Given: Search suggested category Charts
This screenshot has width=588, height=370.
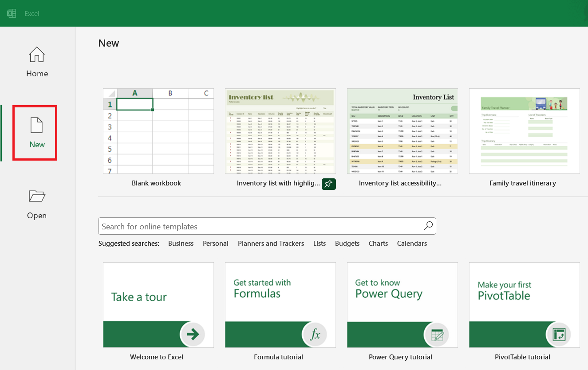Looking at the screenshot, I should 379,244.
